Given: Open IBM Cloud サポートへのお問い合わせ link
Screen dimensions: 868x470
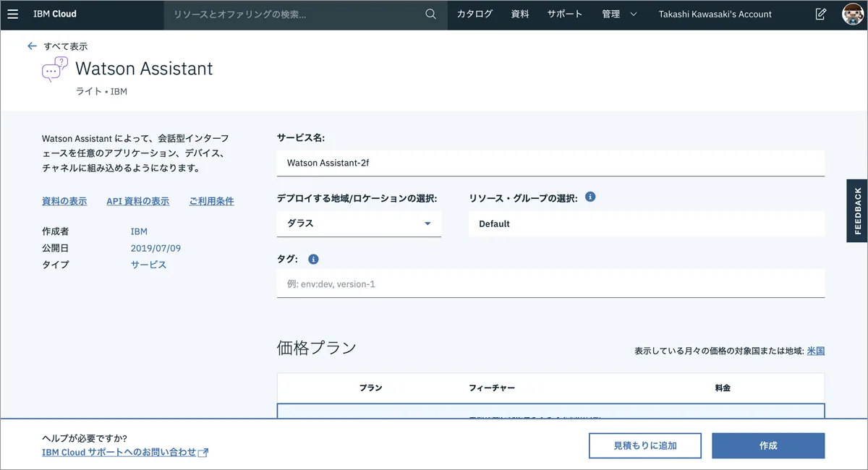Looking at the screenshot, I should click(119, 452).
